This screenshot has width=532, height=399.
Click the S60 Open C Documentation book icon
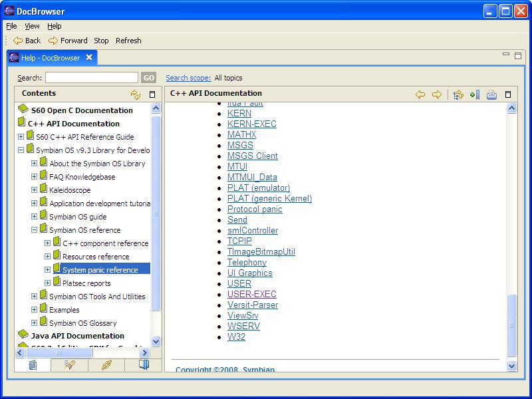coord(23,108)
